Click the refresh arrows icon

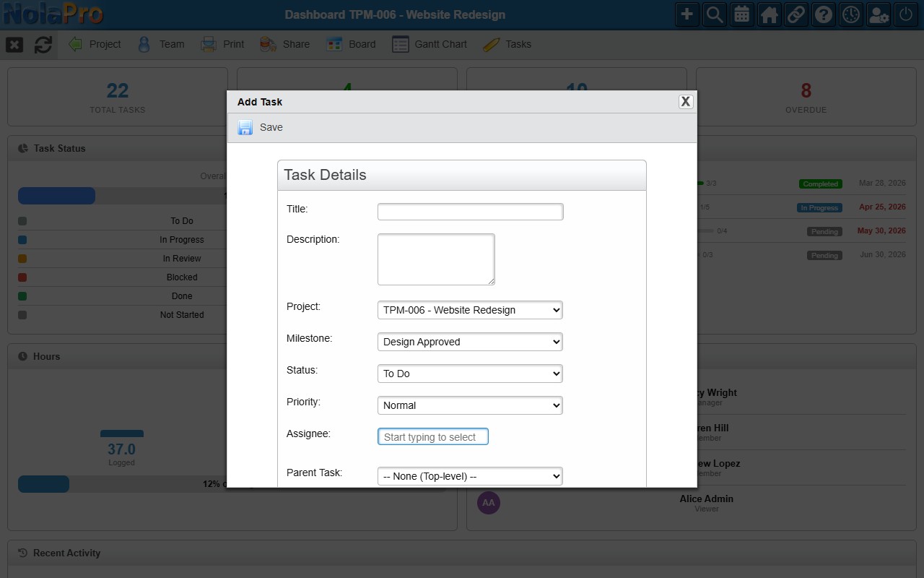click(x=43, y=45)
